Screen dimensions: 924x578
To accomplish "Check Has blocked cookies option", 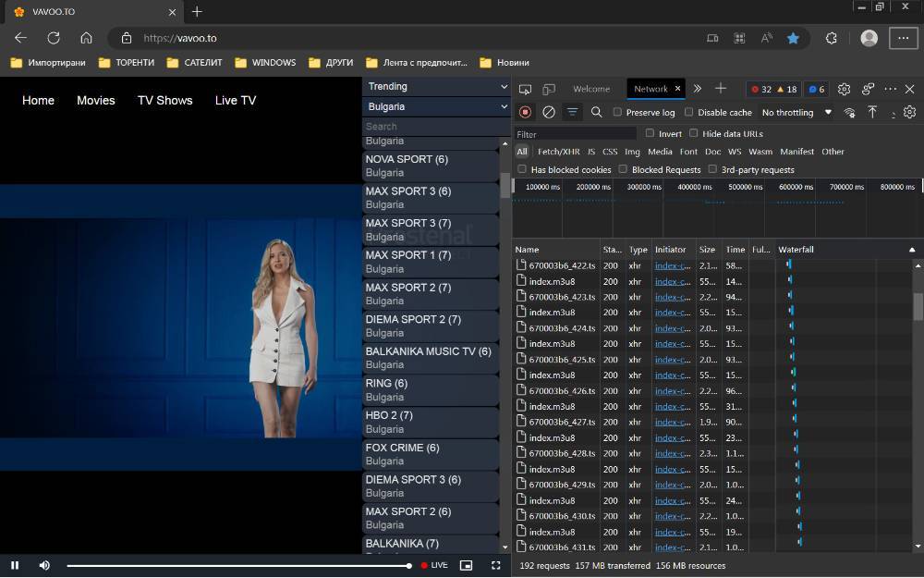I will pos(521,169).
